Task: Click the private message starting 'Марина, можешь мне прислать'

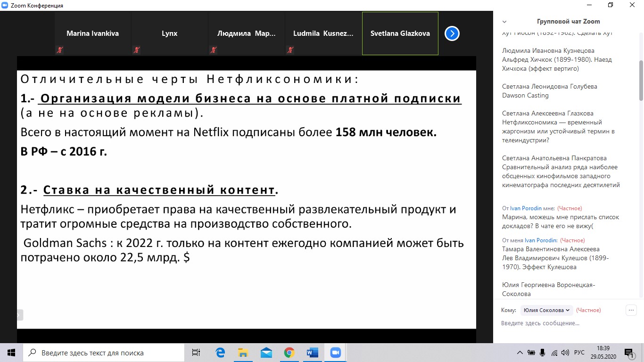Action: pos(561,222)
